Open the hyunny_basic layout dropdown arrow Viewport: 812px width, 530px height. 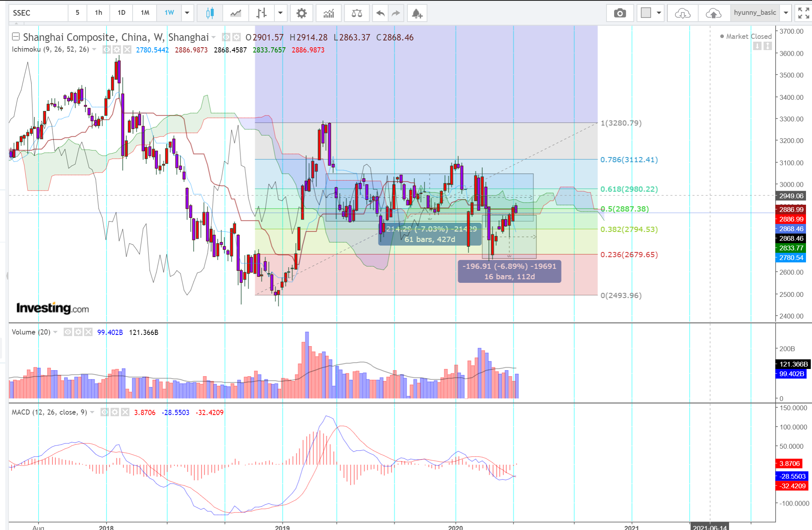[786, 13]
